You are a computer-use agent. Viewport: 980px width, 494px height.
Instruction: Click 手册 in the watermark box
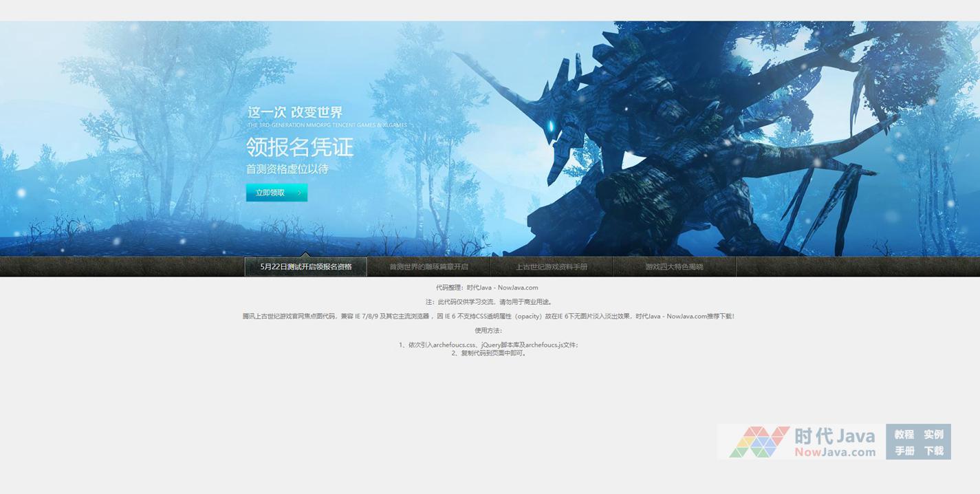(904, 451)
